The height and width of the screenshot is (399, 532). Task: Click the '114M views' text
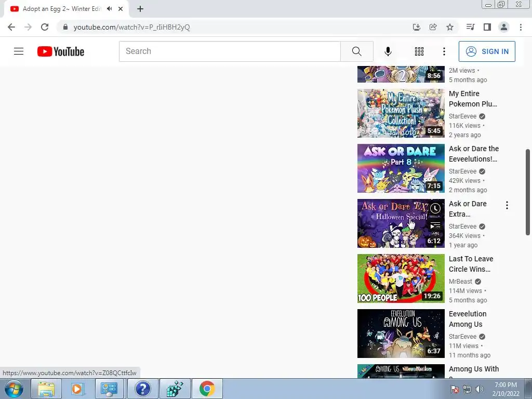[465, 291]
